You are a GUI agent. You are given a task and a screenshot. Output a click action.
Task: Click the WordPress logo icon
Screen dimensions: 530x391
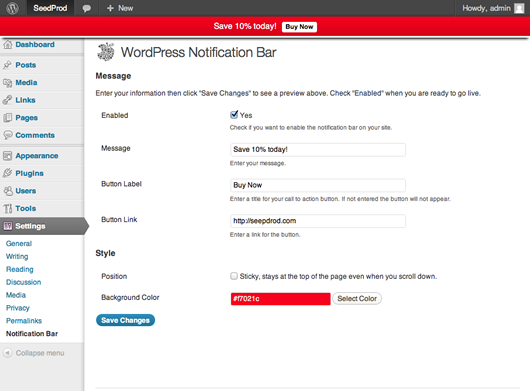point(13,8)
